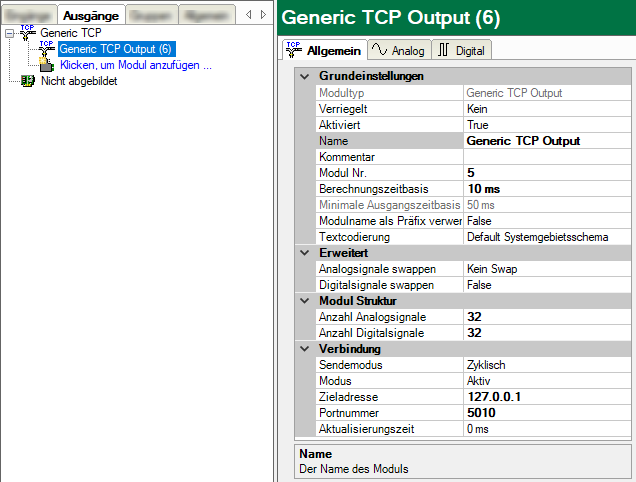This screenshot has height=482, width=636.
Task: Open the Modus Aktiv dropdown
Action: click(x=547, y=381)
